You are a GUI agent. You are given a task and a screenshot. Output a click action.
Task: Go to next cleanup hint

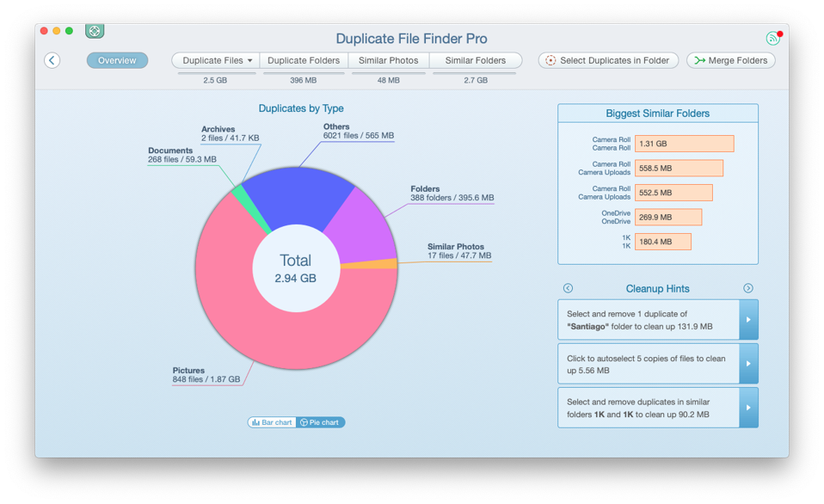point(748,288)
